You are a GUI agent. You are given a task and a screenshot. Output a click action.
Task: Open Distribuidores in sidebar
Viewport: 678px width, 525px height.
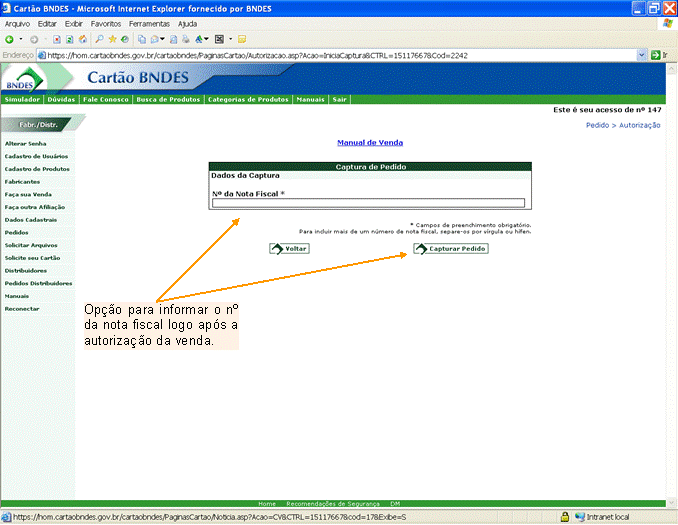tap(26, 271)
